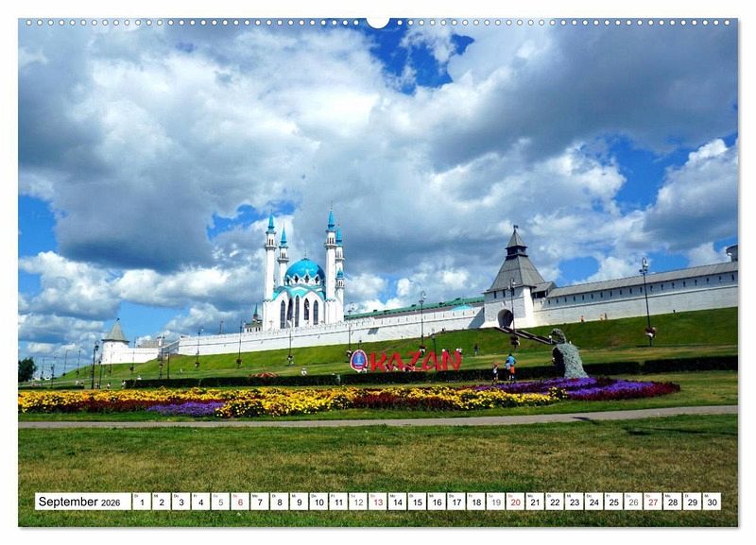756x545 pixels.
Task: Select day 26 in the calendar strip
Action: point(633,502)
